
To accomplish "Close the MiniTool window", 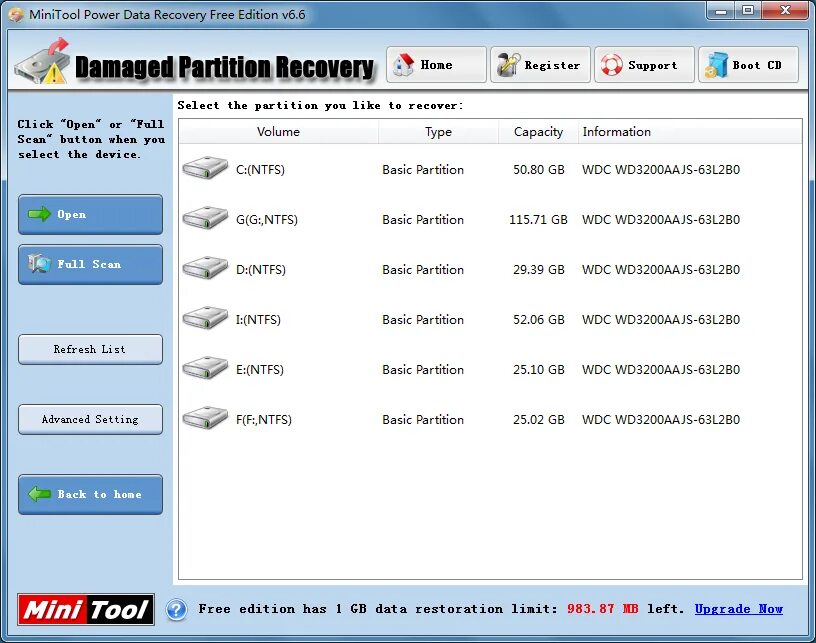I will coord(786,10).
